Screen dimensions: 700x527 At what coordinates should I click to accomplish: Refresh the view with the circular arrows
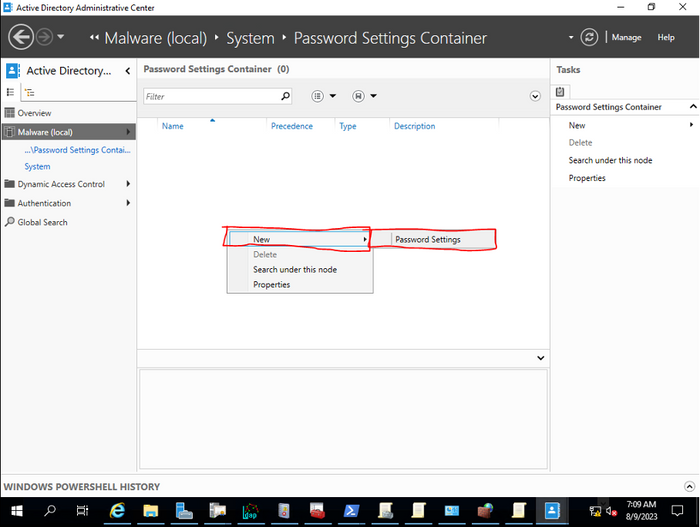[589, 37]
